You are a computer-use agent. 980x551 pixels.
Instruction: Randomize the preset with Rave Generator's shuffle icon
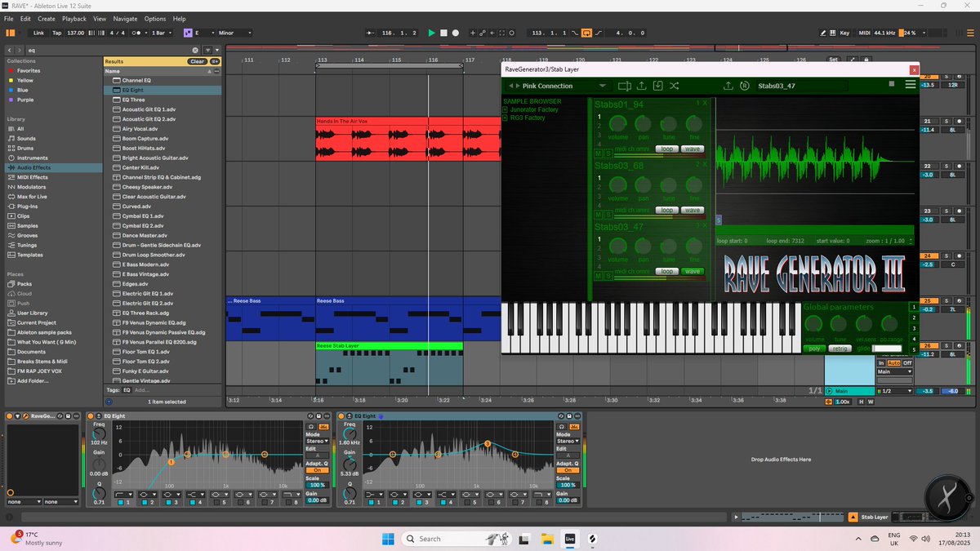[674, 86]
